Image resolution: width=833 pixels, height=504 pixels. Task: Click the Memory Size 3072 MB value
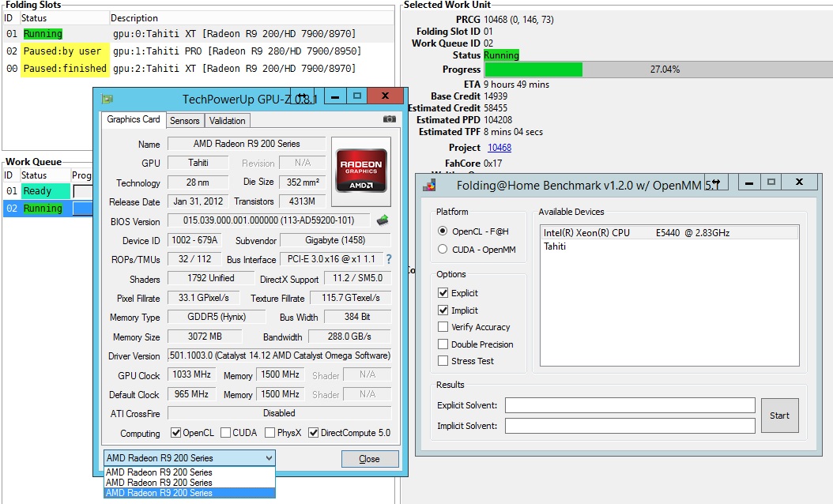[x=205, y=337]
